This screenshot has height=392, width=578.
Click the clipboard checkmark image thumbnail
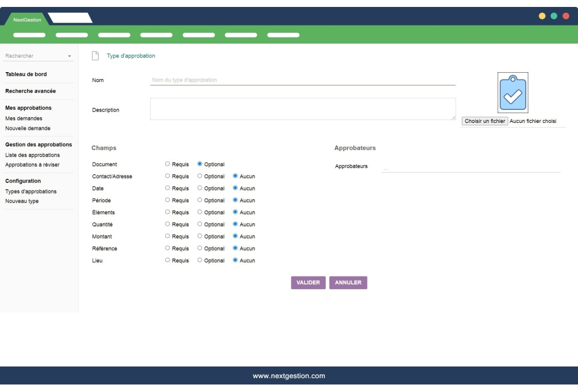pos(513,94)
